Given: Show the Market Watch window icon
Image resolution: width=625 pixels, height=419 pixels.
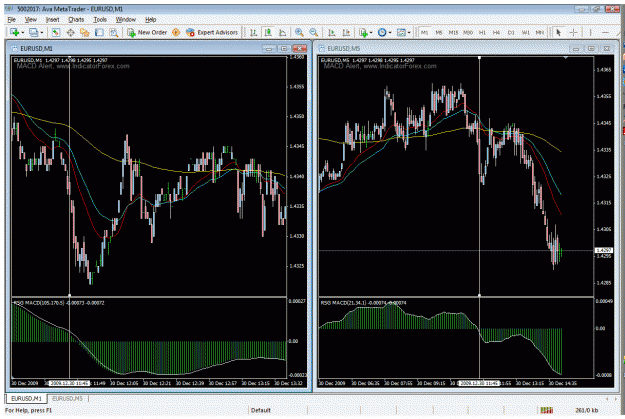Looking at the screenshot, I should point(55,32).
